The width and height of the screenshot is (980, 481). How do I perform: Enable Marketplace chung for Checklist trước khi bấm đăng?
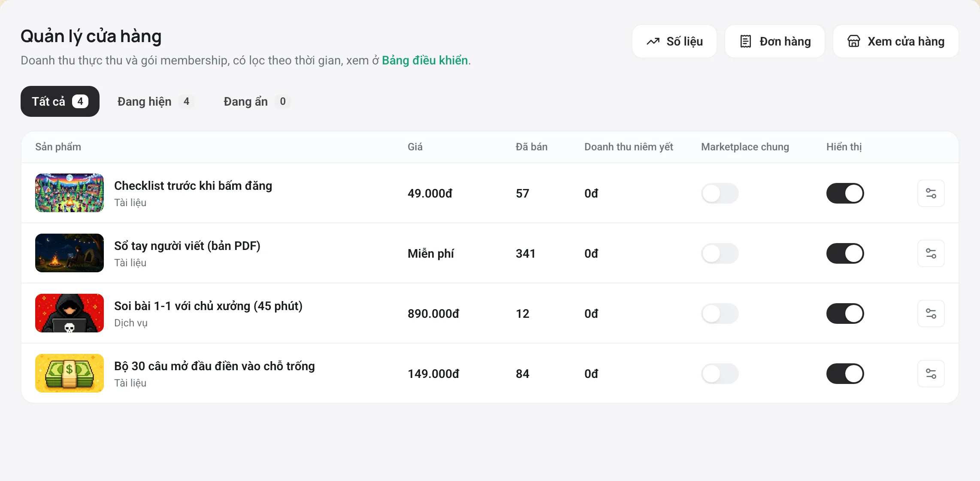click(x=720, y=193)
